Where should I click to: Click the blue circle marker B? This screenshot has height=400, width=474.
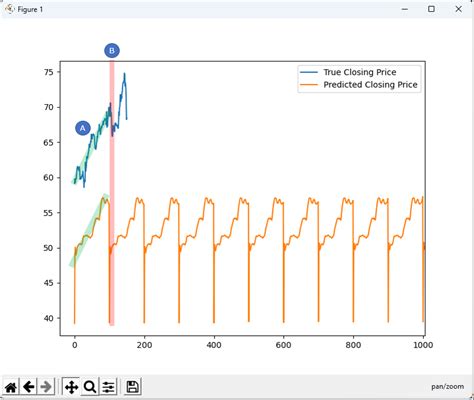[x=112, y=51]
